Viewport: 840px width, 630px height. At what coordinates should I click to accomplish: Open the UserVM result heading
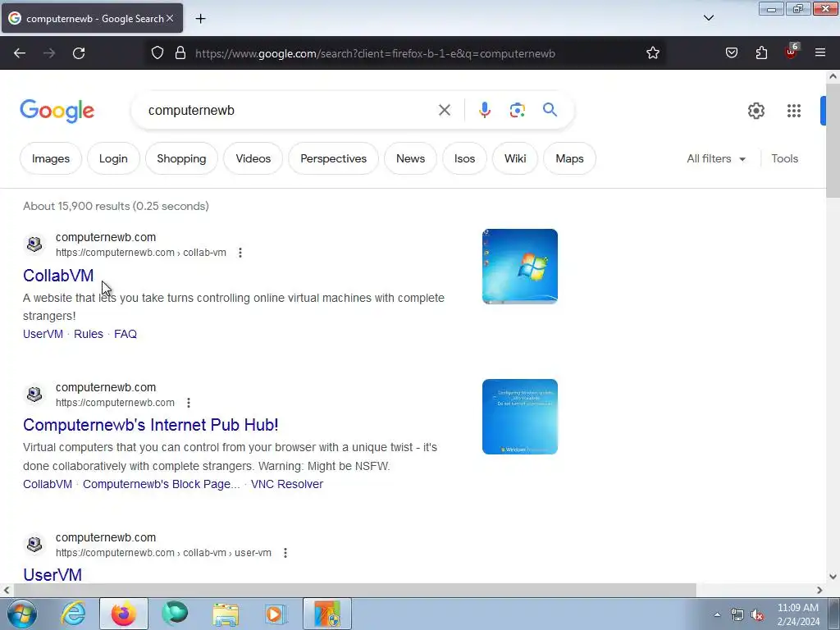coord(52,575)
